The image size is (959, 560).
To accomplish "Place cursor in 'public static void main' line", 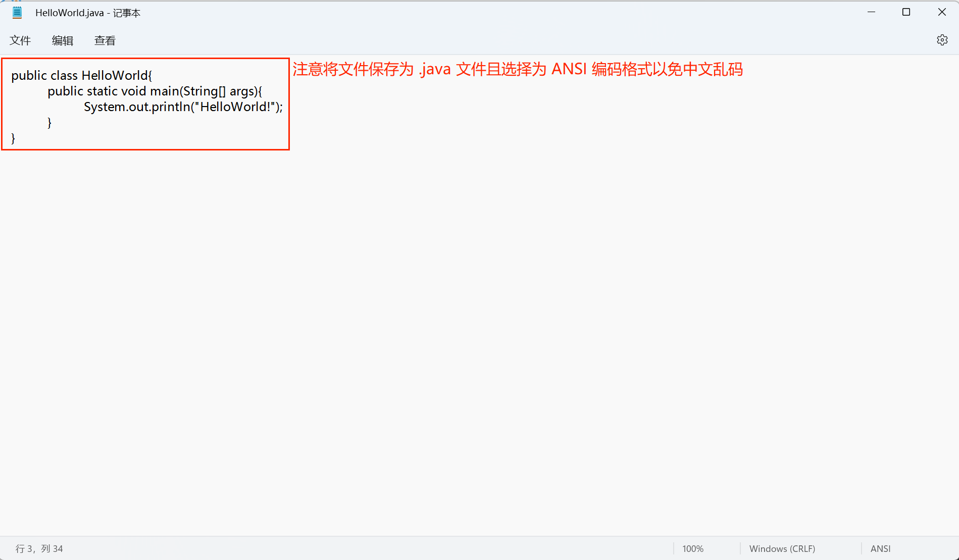I will point(155,91).
